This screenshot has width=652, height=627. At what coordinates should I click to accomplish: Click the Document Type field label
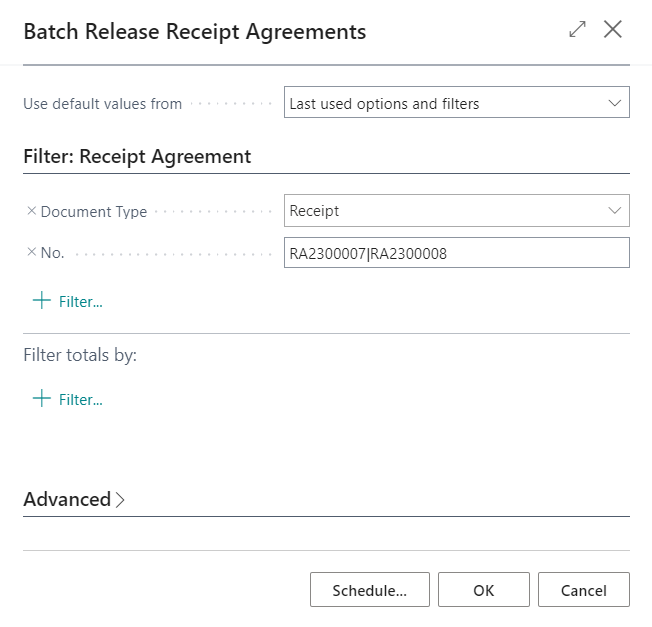point(94,212)
